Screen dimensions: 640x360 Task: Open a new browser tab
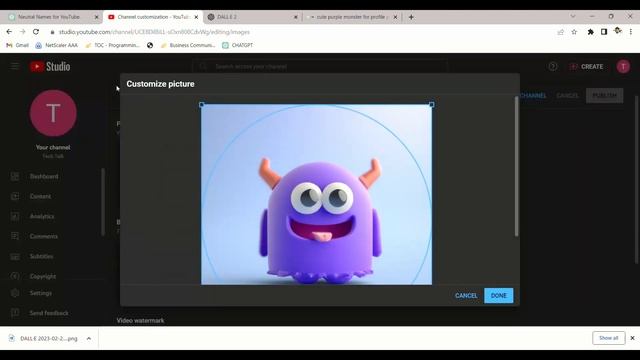point(411,17)
